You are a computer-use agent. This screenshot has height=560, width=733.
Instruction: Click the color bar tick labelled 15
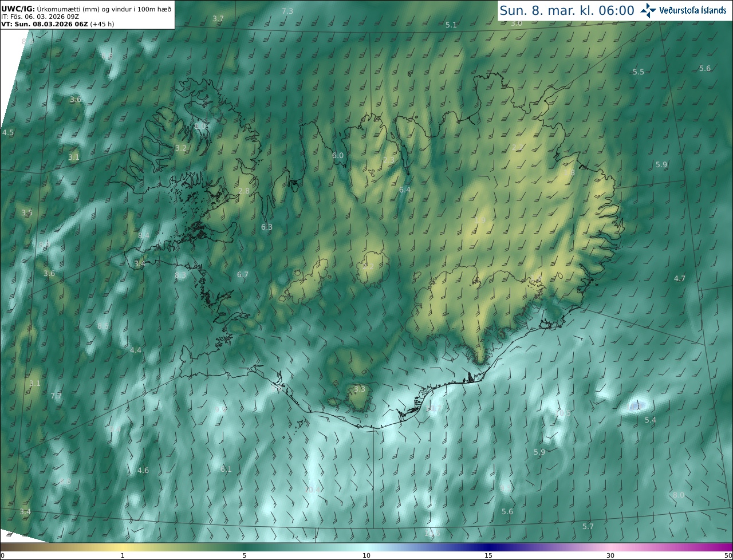pyautogui.click(x=488, y=555)
